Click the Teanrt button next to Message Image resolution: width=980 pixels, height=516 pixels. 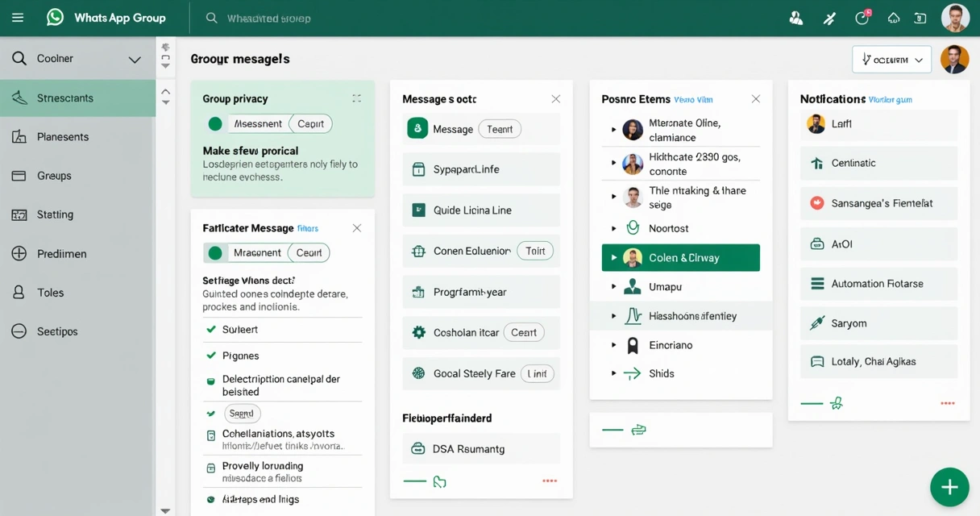coord(500,129)
